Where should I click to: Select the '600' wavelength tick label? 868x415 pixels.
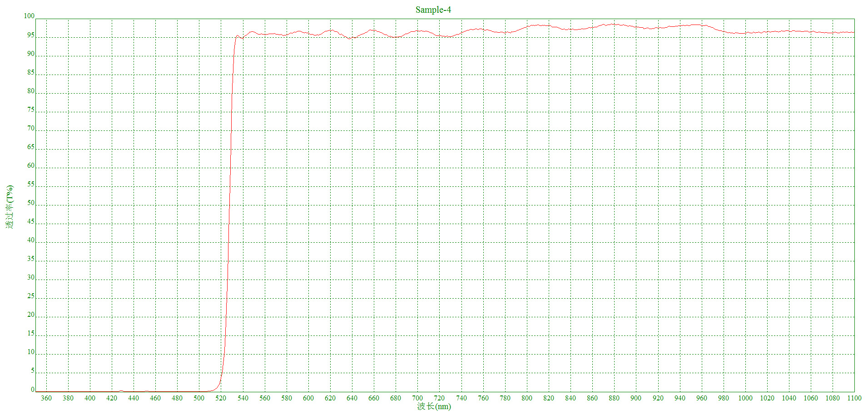pyautogui.click(x=308, y=398)
